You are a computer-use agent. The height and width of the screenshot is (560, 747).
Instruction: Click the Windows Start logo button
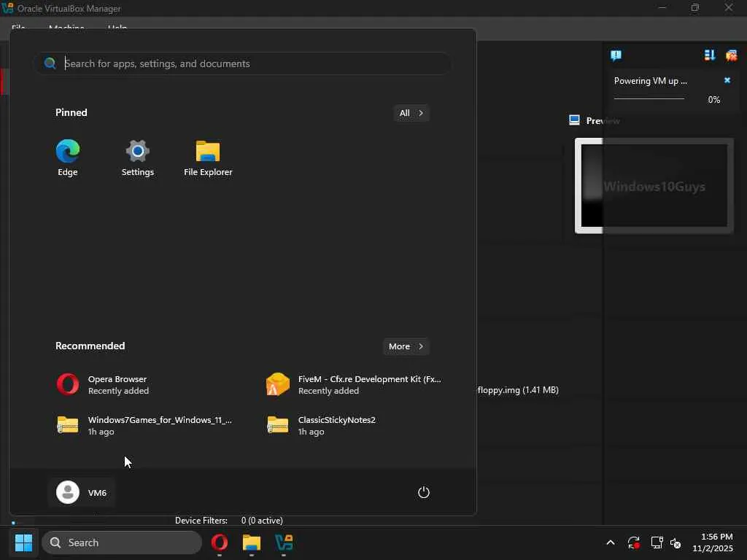tap(23, 542)
